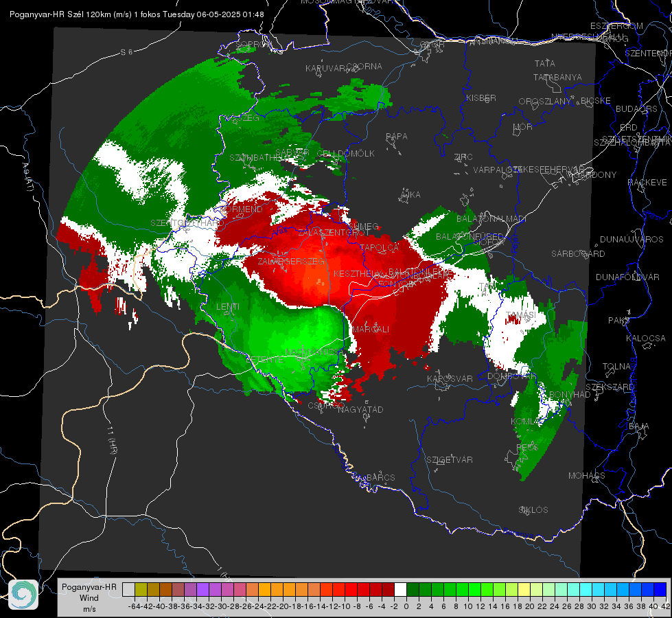Viewport: 672px width, 618px height.
Task: Click the RACKEVE city label
Action: click(x=647, y=182)
